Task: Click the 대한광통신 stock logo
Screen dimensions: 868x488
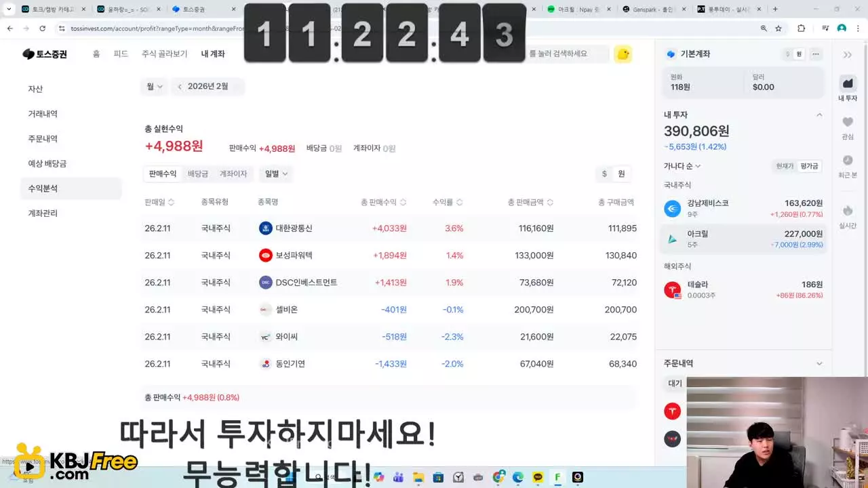Action: [266, 228]
